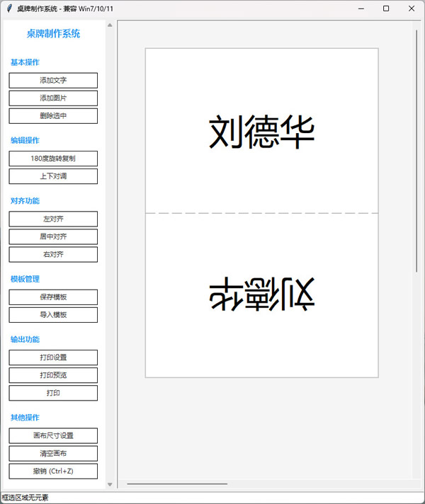Apply 左对齐 alignment
Image resolution: width=425 pixels, height=504 pixels.
pos(53,219)
